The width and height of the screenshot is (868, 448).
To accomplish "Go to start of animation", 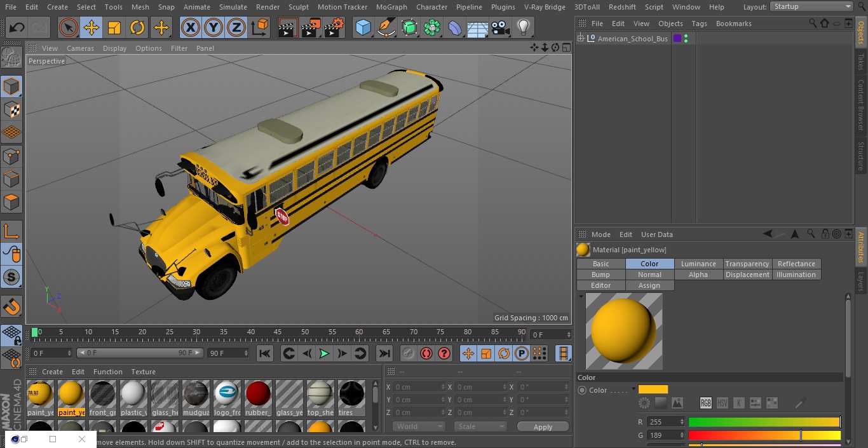I will pos(265,353).
